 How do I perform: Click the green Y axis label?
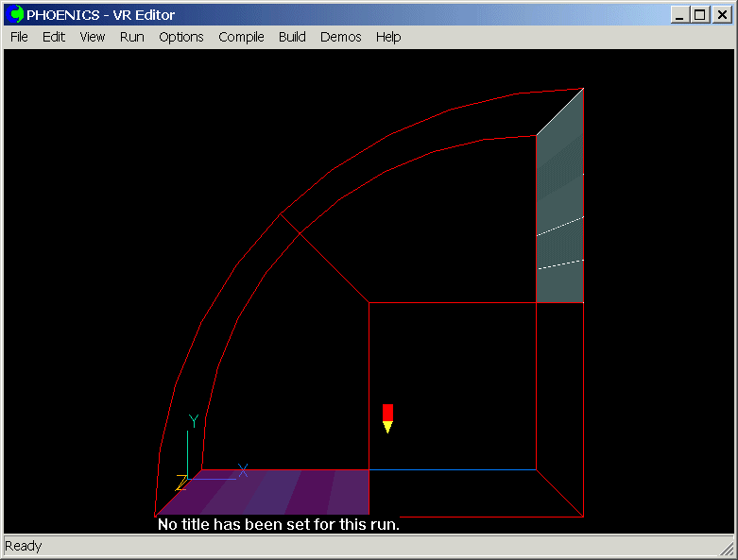(x=193, y=421)
